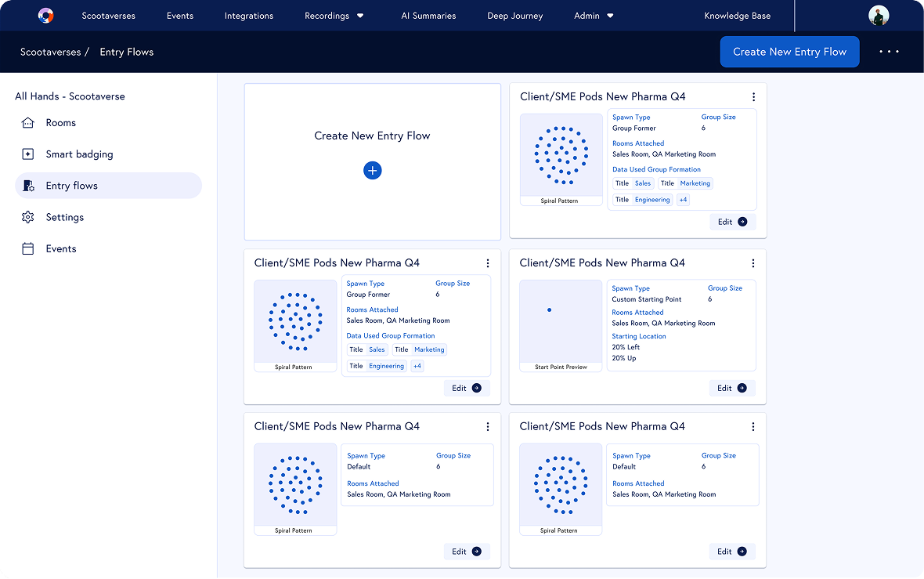924x579 pixels.
Task: Open the three-dot menu in header bar
Action: (x=889, y=52)
